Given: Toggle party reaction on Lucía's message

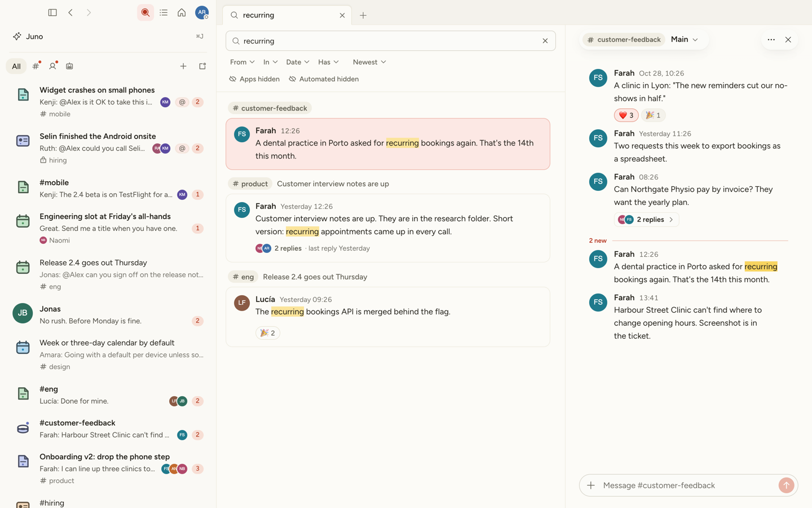Looking at the screenshot, I should tap(268, 333).
